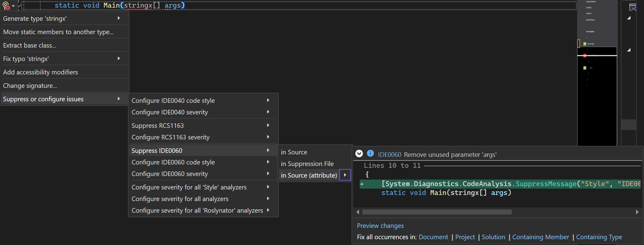The width and height of the screenshot is (644, 245).
Task: Click the Visual Studio window icon at top right
Action: tap(633, 7)
